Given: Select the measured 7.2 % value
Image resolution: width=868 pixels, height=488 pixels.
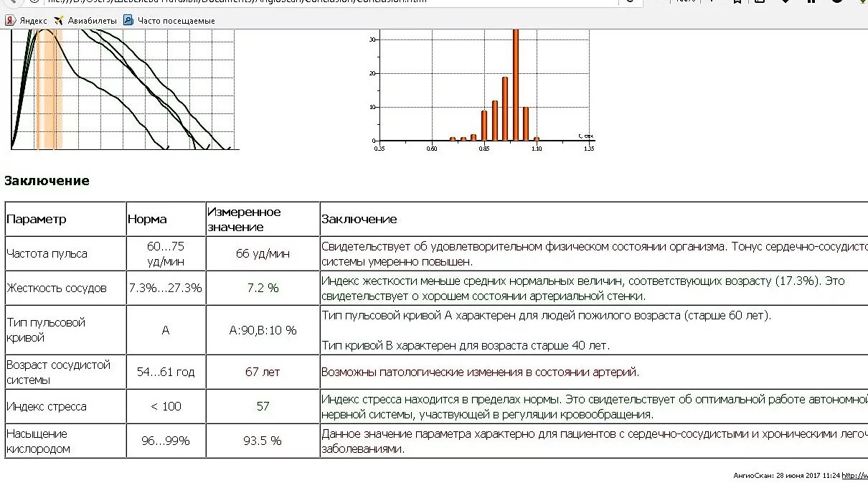Looking at the screenshot, I should pyautogui.click(x=263, y=288).
